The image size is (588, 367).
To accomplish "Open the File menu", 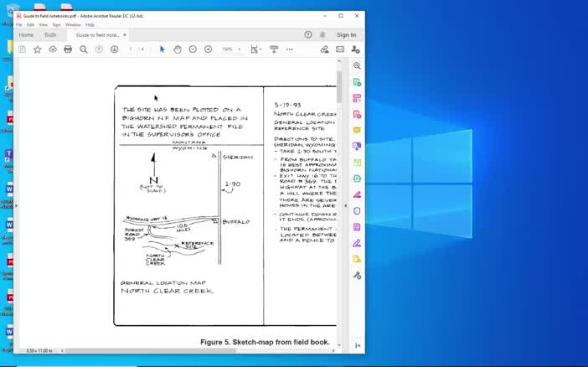I will 18,24.
